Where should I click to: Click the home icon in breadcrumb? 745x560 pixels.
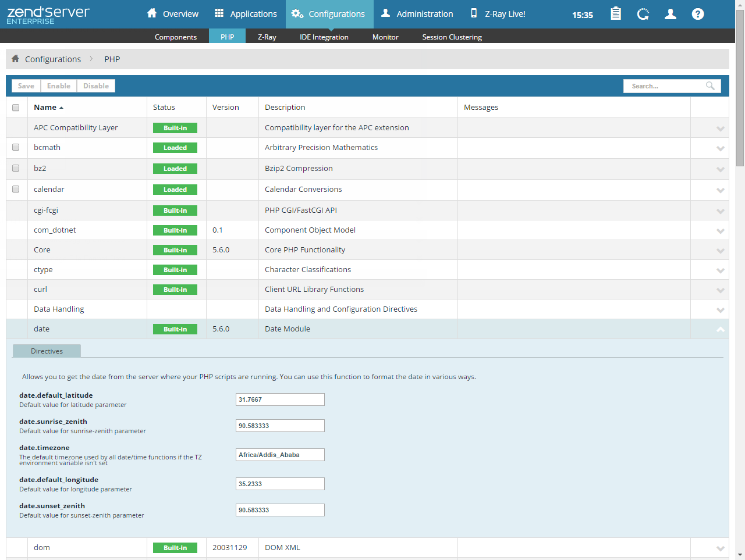pos(16,59)
